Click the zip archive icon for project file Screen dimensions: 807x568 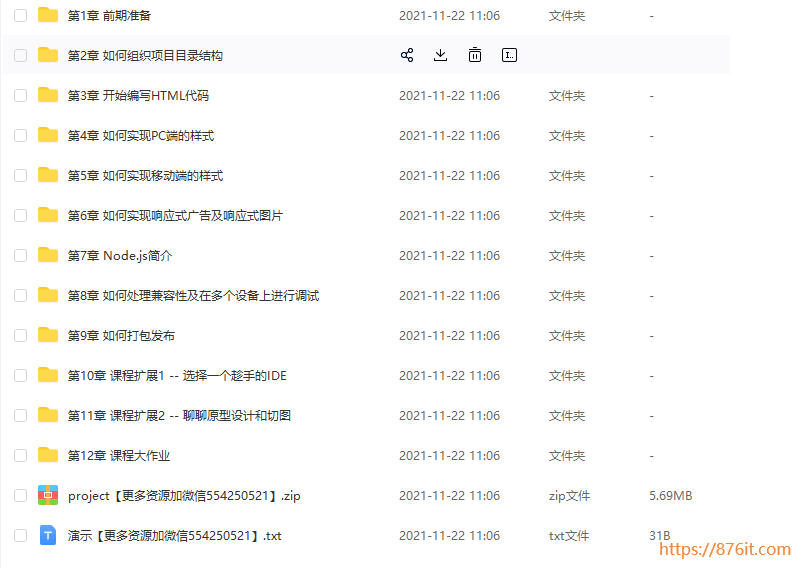[48, 495]
